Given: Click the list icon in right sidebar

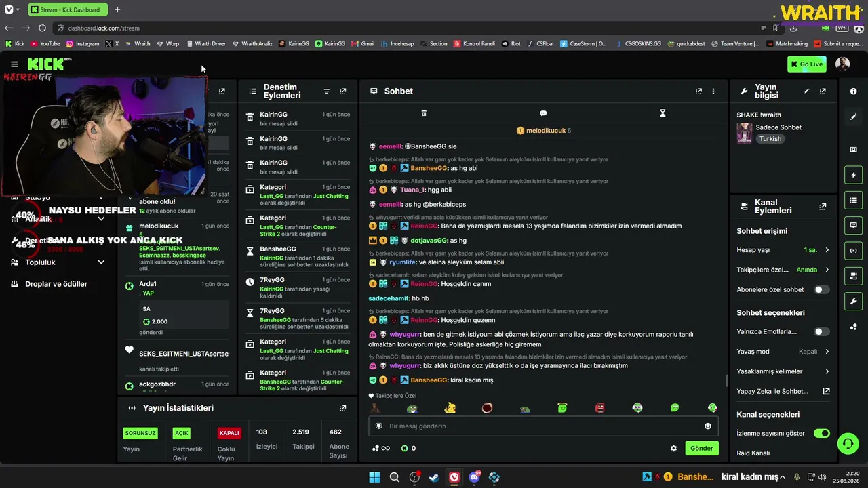Looking at the screenshot, I should click(x=853, y=200).
